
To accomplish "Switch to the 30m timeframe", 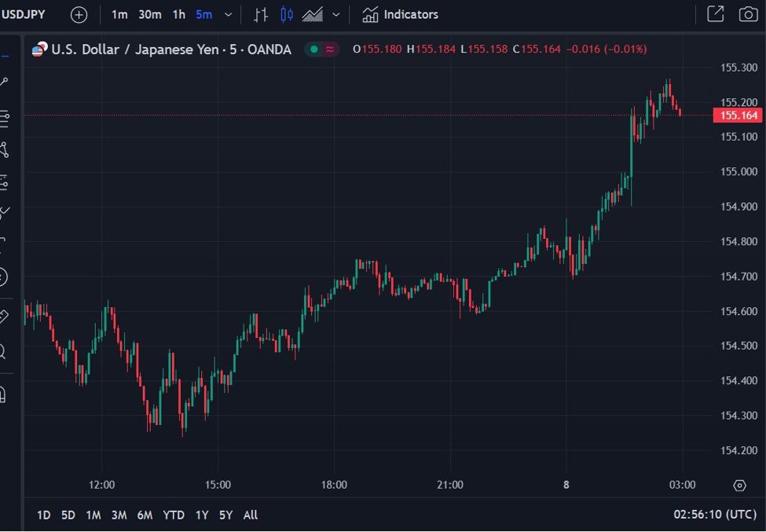I will (x=150, y=15).
